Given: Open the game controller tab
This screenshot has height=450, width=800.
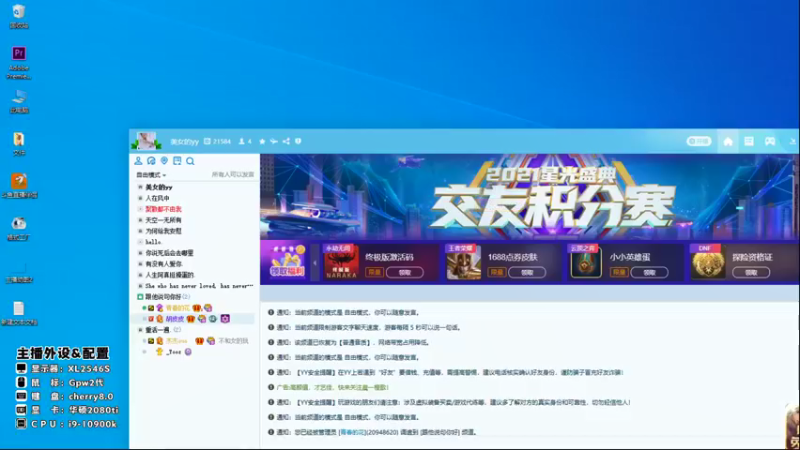Looking at the screenshot, I should (770, 141).
